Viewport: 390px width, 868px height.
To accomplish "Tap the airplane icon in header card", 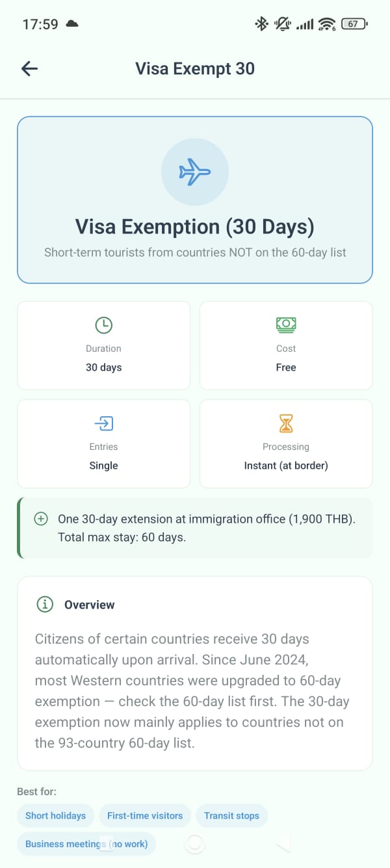I will (x=195, y=172).
